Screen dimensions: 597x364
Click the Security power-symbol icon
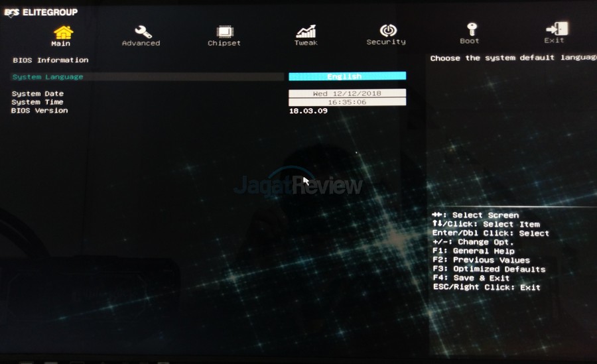[x=387, y=30]
